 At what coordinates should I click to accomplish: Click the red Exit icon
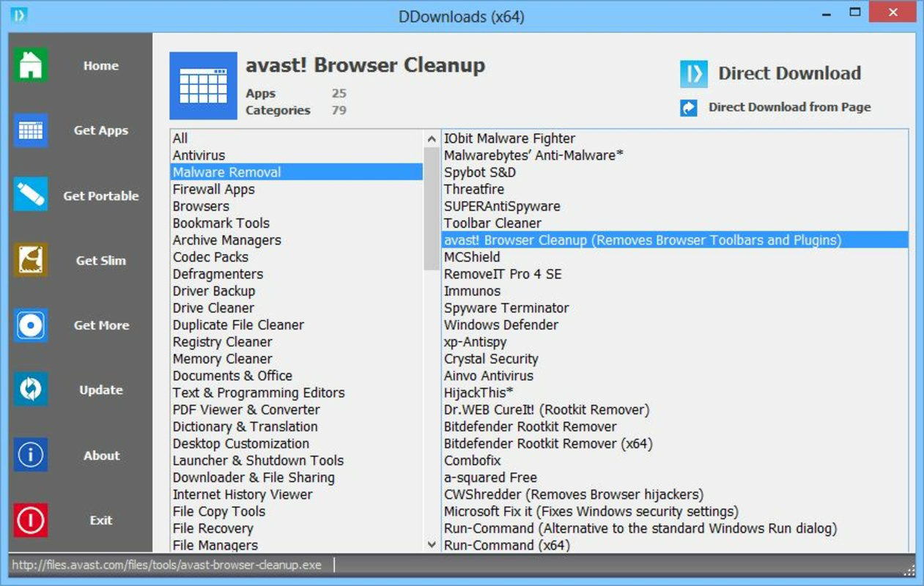(x=30, y=520)
